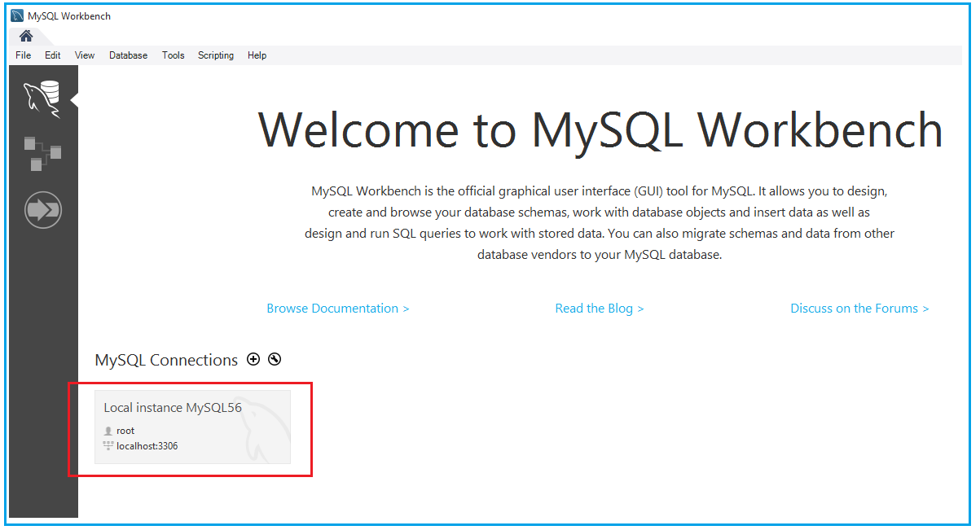Click the root user label on connection tile
The height and width of the screenshot is (530, 980).
pos(125,431)
